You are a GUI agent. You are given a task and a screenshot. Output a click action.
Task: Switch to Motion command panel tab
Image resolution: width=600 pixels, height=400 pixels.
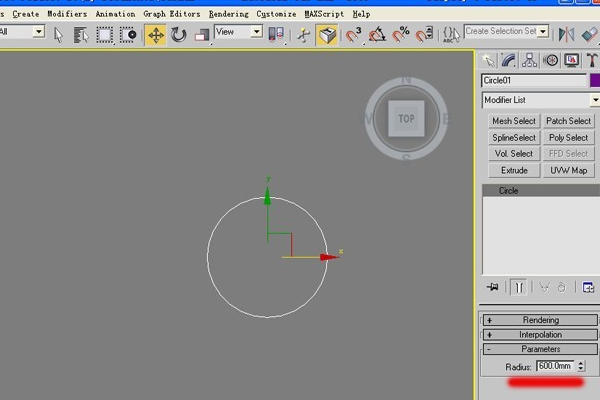(551, 60)
